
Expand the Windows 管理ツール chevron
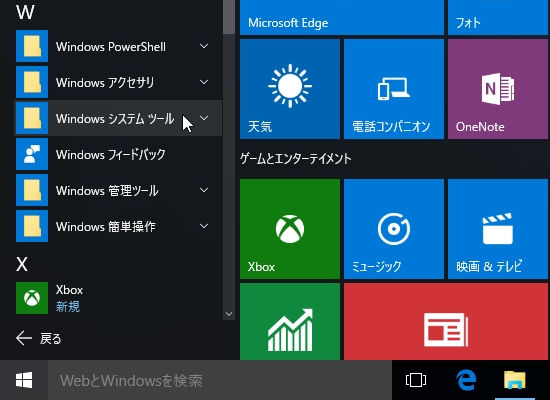pyautogui.click(x=204, y=190)
